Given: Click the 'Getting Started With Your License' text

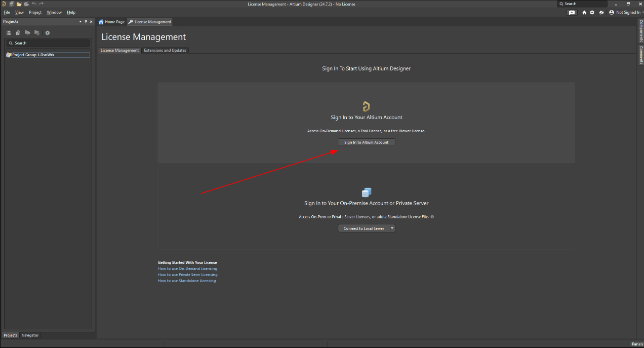Looking at the screenshot, I should pyautogui.click(x=187, y=262).
